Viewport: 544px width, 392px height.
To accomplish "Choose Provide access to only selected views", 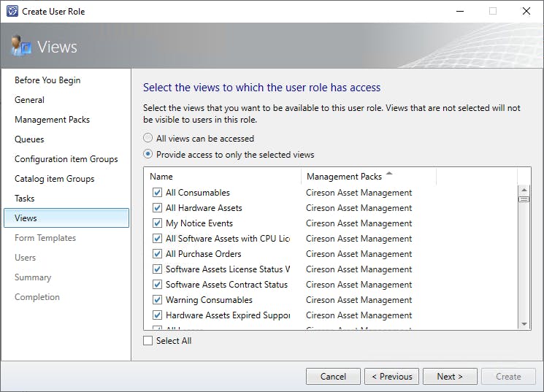I will click(x=148, y=155).
